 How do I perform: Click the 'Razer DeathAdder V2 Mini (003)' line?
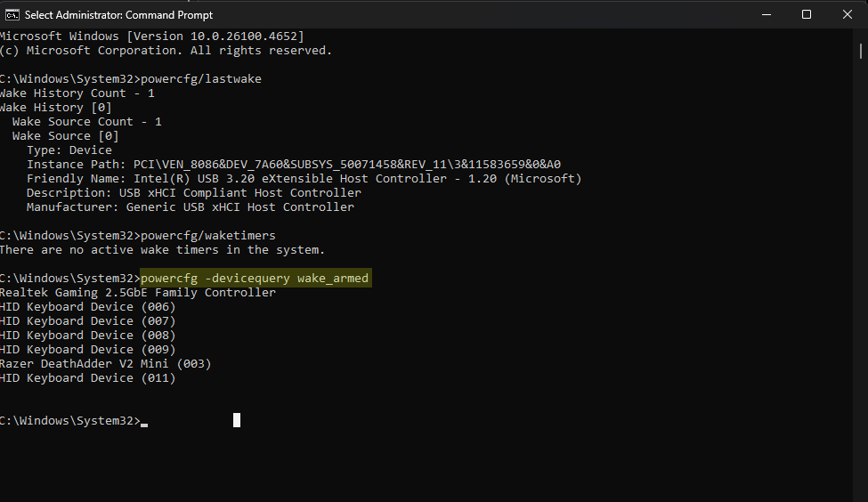(x=105, y=364)
